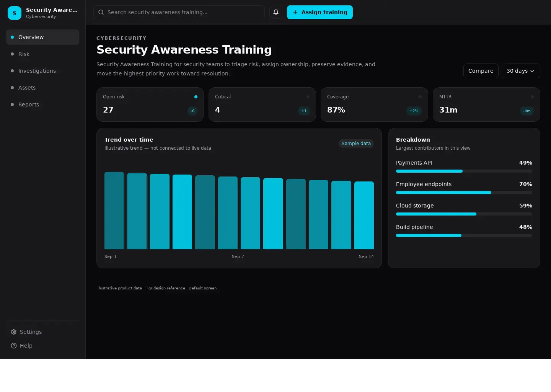Open the Assets page
Screen dimensions: 551x392
coord(43,88)
